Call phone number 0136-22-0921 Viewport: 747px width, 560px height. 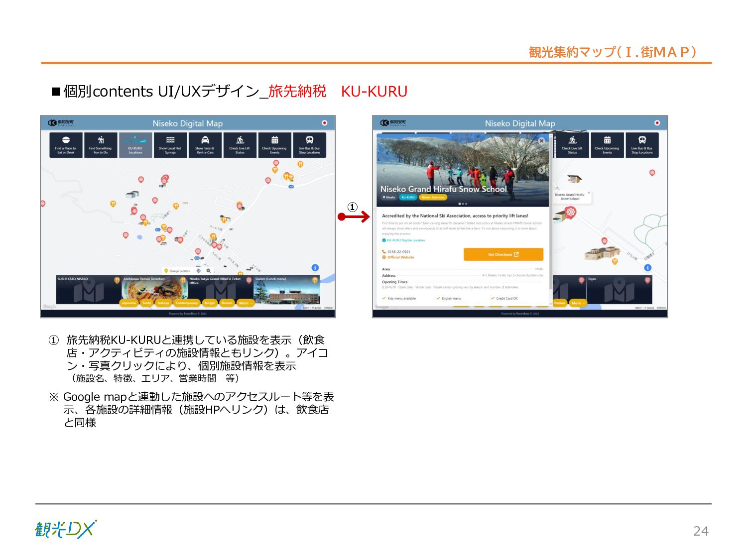pos(396,252)
